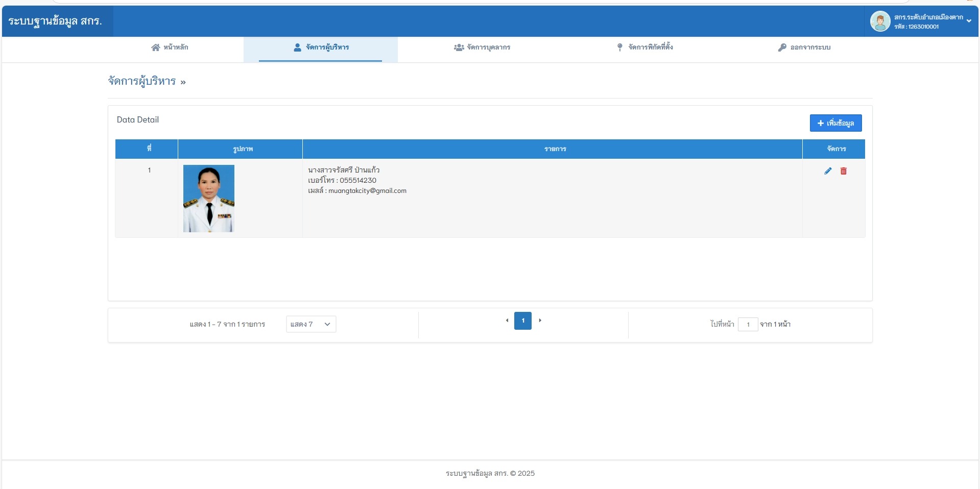Image resolution: width=980 pixels, height=489 pixels.
Task: Click the home icon in navigation
Action: [156, 47]
